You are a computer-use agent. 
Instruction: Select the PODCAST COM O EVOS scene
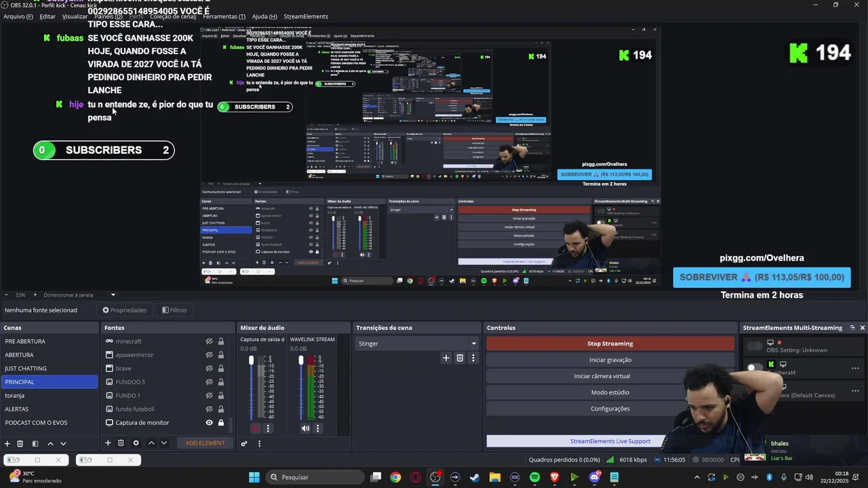[49, 423]
